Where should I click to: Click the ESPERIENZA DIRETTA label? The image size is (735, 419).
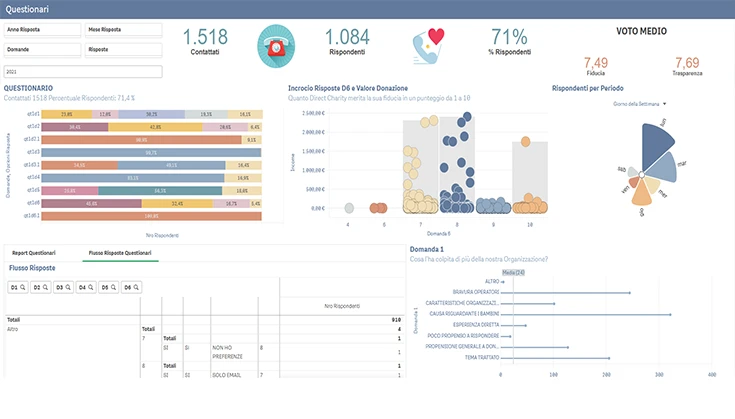(x=476, y=325)
